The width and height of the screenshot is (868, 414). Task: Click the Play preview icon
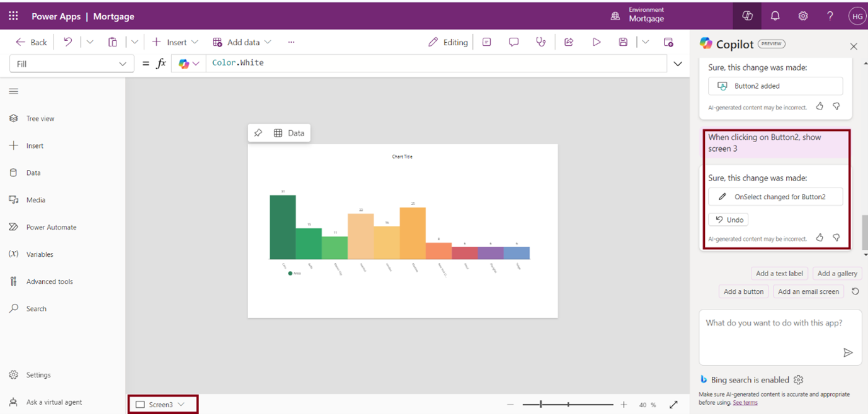596,42
